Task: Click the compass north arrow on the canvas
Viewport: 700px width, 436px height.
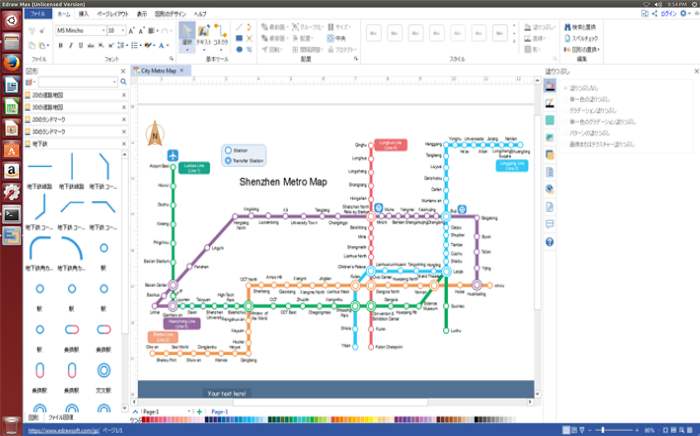Action: (x=155, y=133)
